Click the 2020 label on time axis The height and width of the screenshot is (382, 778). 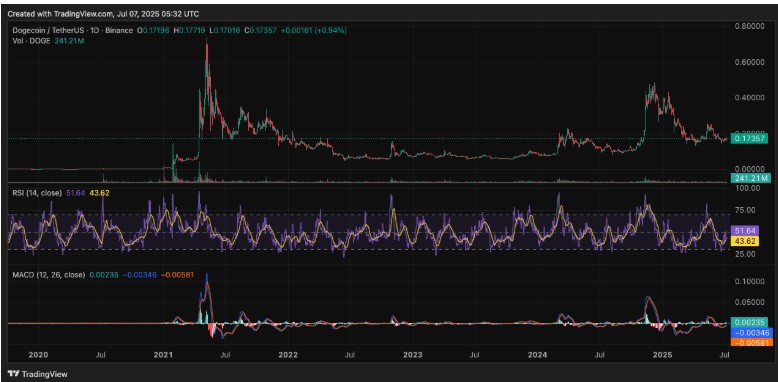pos(38,355)
